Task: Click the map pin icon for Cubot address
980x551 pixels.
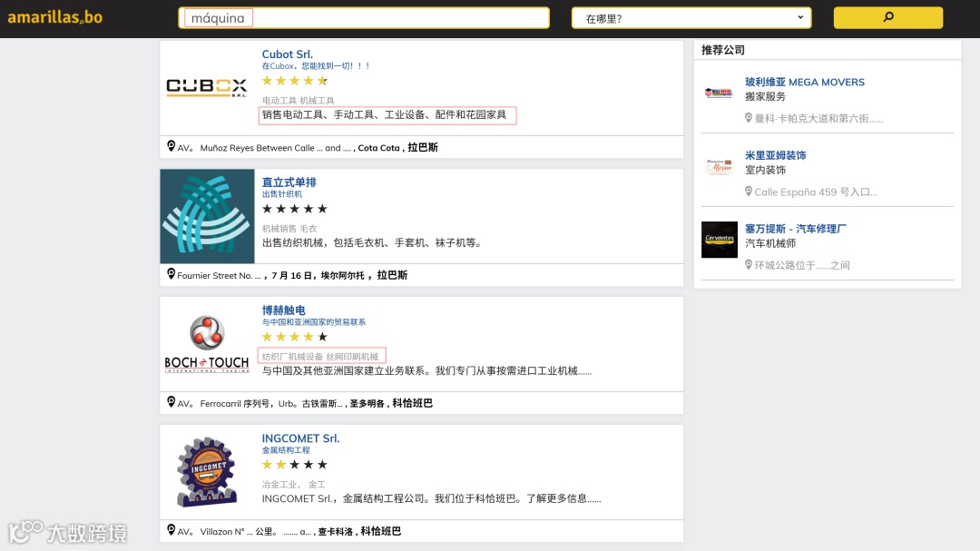Action: [x=171, y=146]
